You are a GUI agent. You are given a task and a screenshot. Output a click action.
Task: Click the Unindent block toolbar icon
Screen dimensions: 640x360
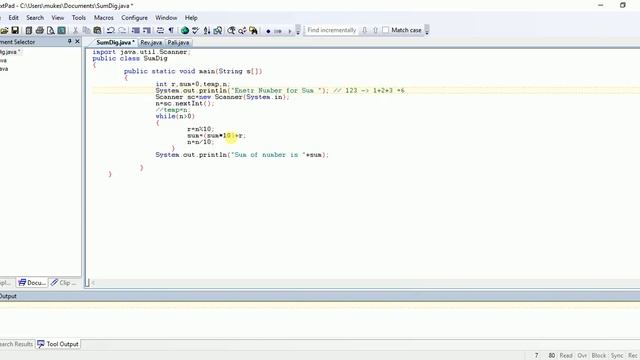(x=136, y=30)
